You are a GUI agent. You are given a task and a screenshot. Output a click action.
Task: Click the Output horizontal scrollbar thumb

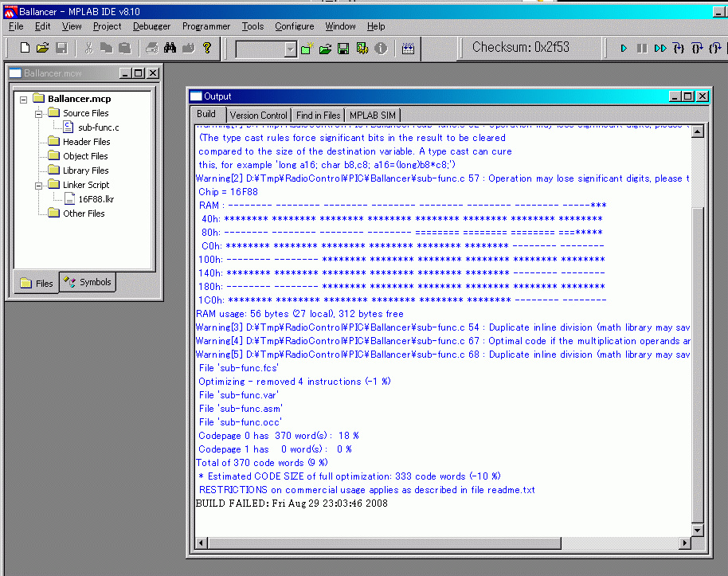(385, 543)
